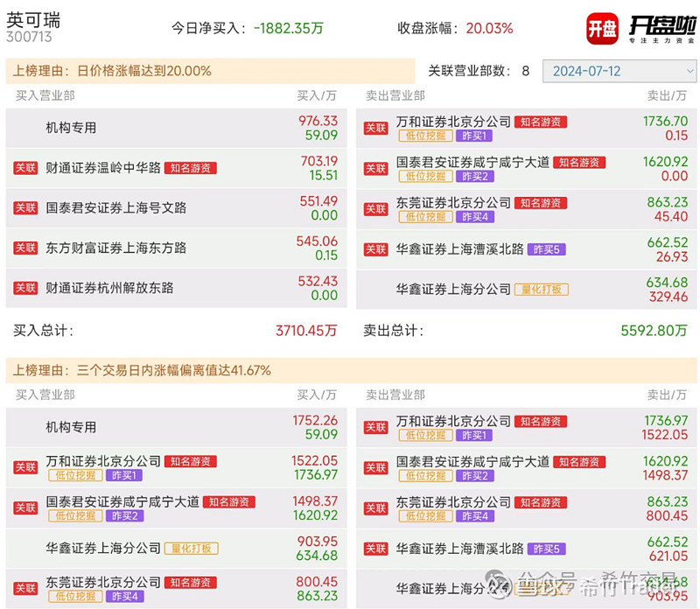700x609 pixels.
Task: Click 关联 badge in row selling 1736.70
Action: (376, 129)
